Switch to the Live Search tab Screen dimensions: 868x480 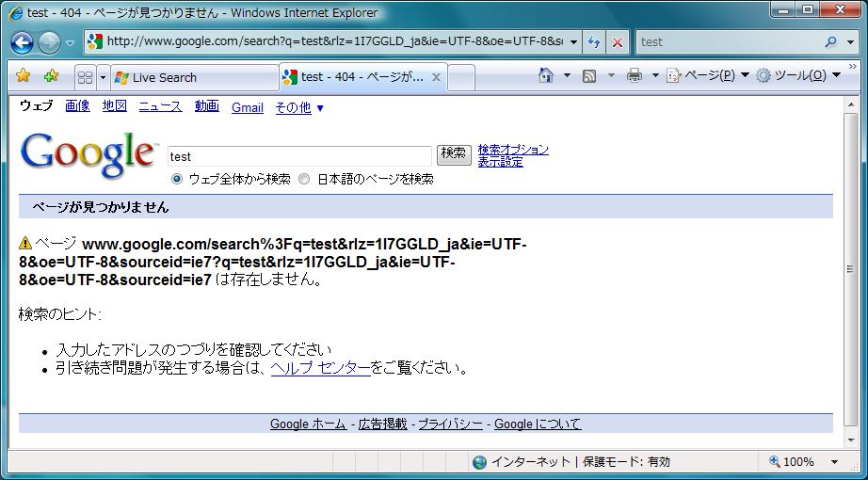194,77
